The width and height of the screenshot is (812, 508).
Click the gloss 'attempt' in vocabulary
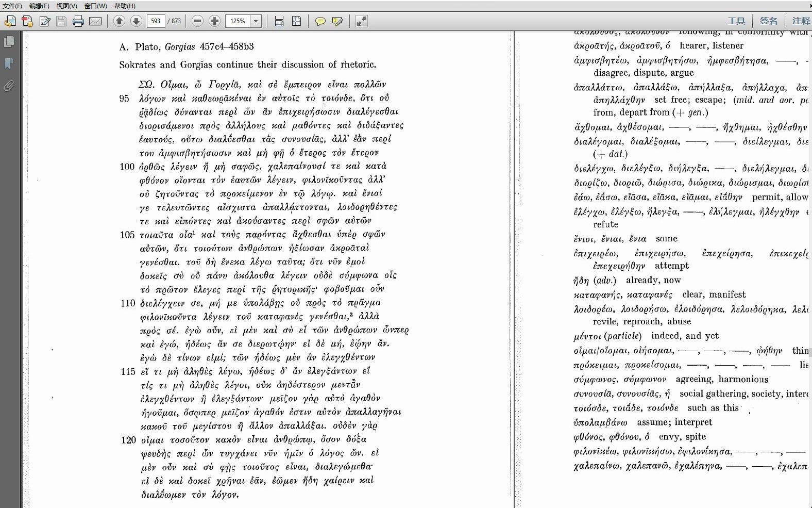[671, 266]
